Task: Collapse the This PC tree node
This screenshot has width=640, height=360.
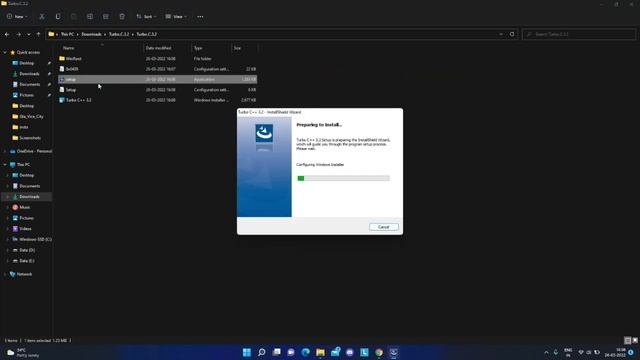Action: click(x=5, y=164)
